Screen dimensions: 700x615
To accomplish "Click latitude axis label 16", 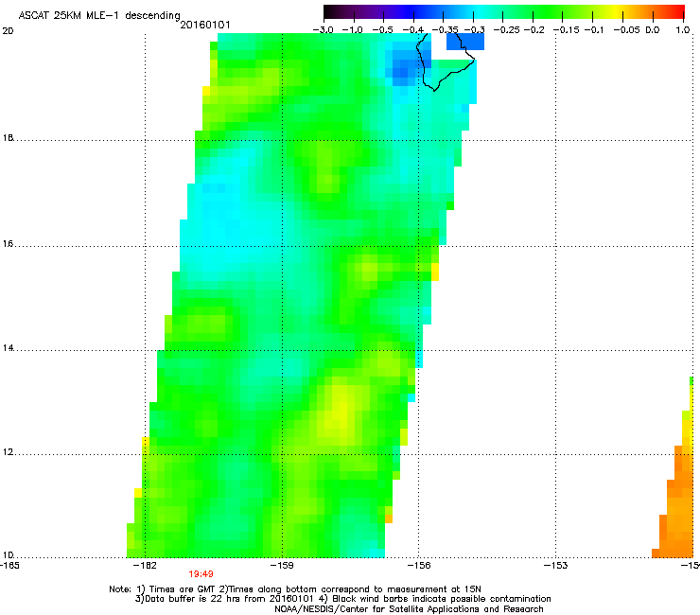I will 8,244.
